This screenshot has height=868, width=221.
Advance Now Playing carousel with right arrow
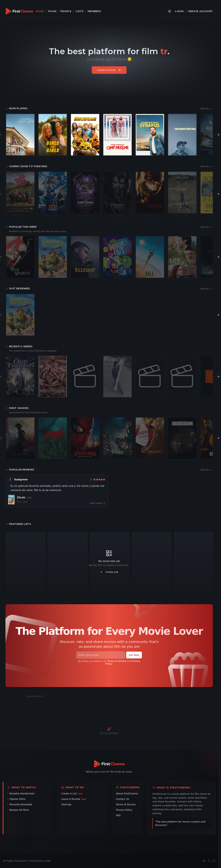[x=218, y=135]
